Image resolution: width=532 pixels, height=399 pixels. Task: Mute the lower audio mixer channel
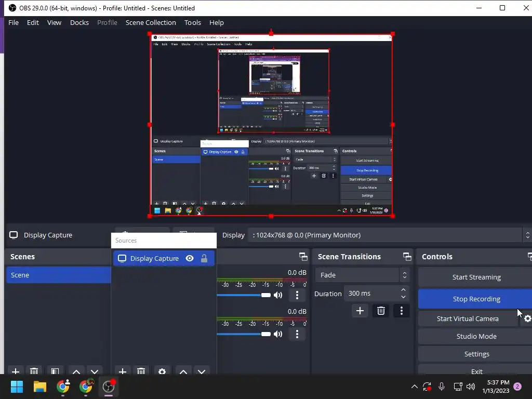coord(278,334)
